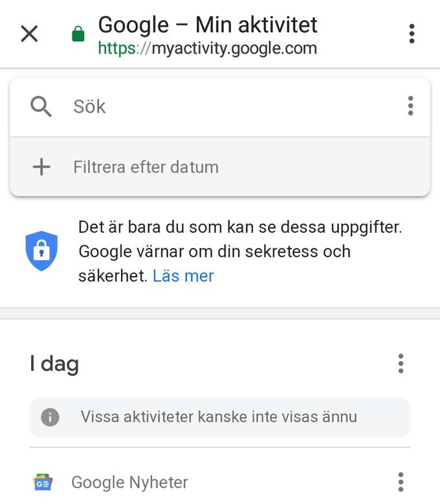Viewport: 440px width, 504px height.
Task: Open the browser overflow menu beside the title
Action: pyautogui.click(x=412, y=34)
